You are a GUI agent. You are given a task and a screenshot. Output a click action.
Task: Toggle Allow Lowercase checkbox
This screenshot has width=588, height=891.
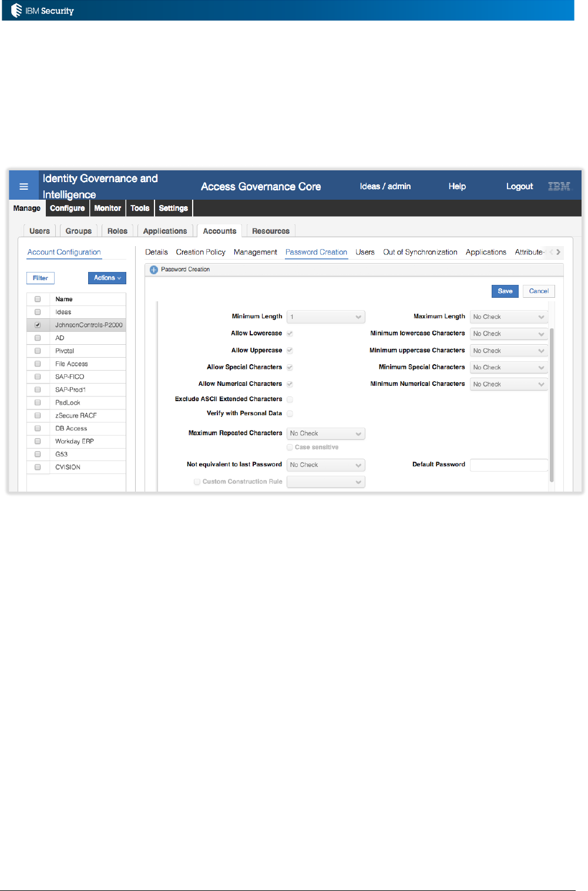(x=290, y=334)
